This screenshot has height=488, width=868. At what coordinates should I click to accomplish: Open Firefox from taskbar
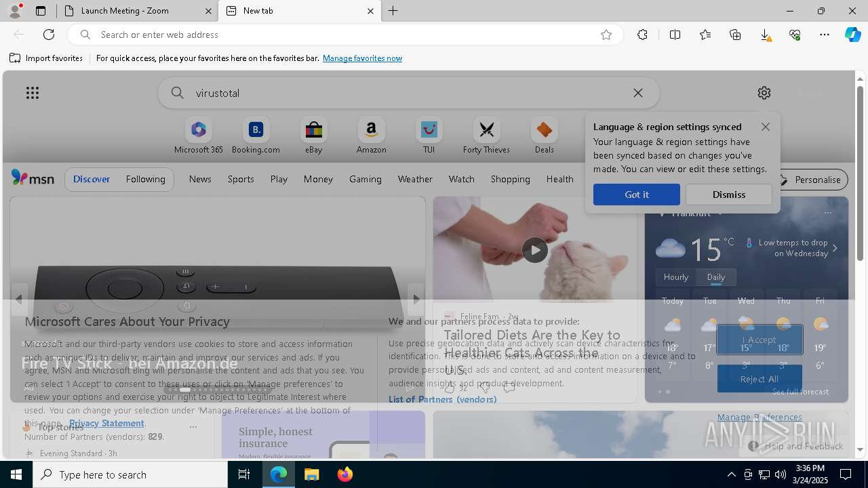tap(344, 474)
